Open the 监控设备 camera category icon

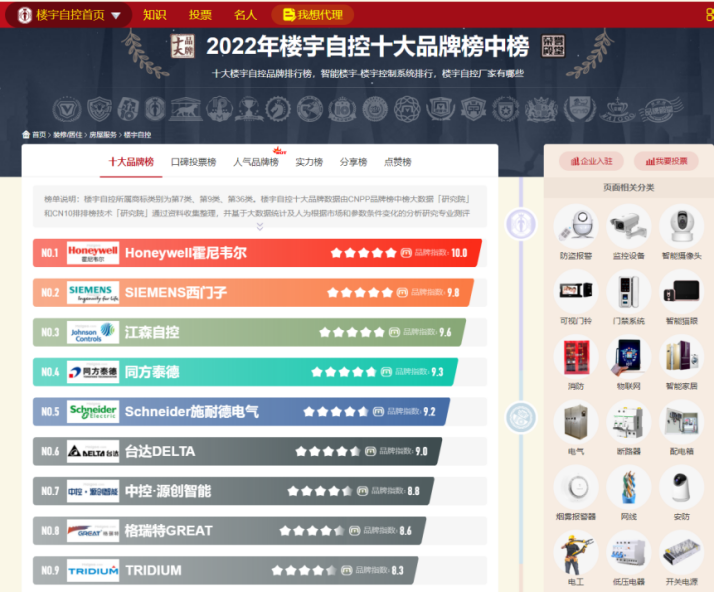pos(628,226)
